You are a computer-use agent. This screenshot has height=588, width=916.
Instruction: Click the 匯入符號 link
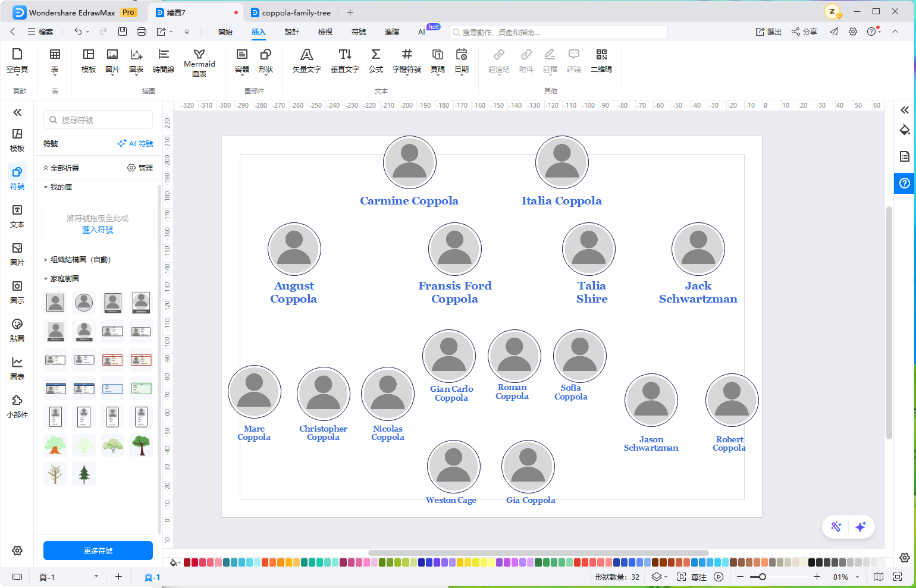(x=98, y=229)
